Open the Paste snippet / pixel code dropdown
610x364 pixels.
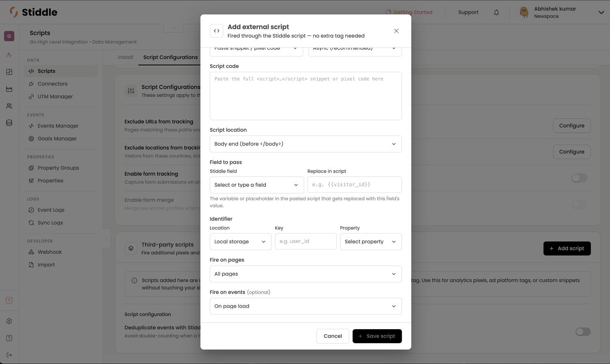click(x=256, y=50)
